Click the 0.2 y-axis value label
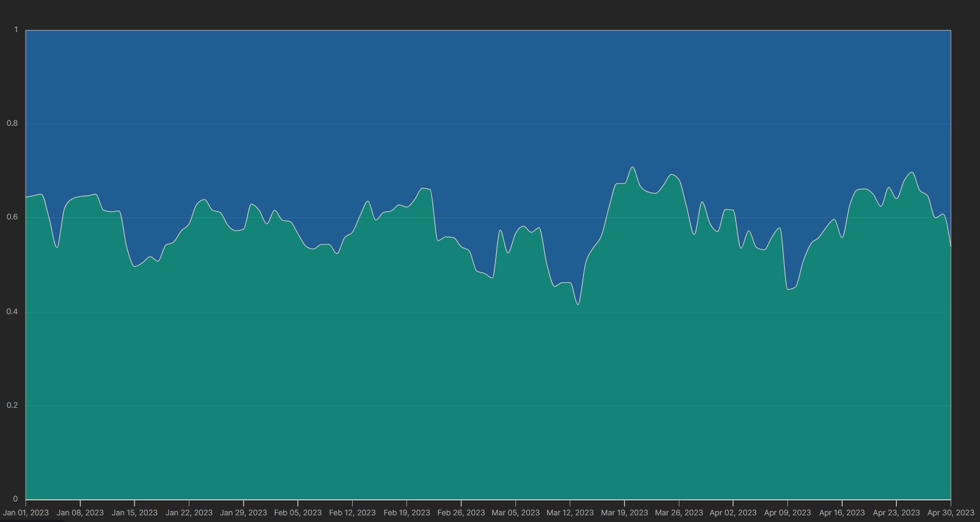This screenshot has height=522, width=980. pos(12,405)
